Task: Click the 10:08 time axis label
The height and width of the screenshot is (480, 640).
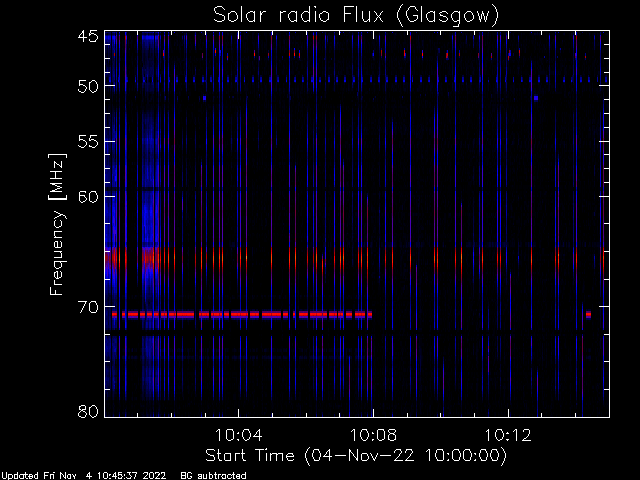Action: [373, 435]
